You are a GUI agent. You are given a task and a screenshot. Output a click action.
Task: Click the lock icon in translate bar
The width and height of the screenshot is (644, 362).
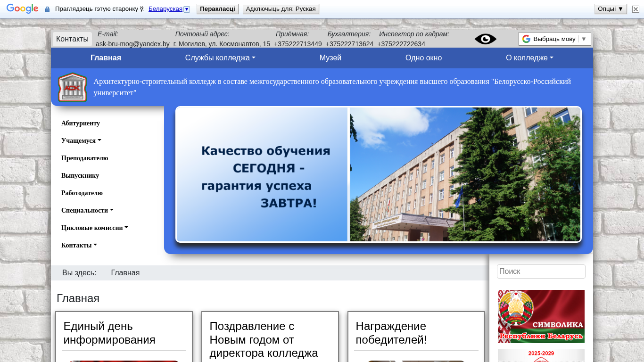(x=47, y=9)
